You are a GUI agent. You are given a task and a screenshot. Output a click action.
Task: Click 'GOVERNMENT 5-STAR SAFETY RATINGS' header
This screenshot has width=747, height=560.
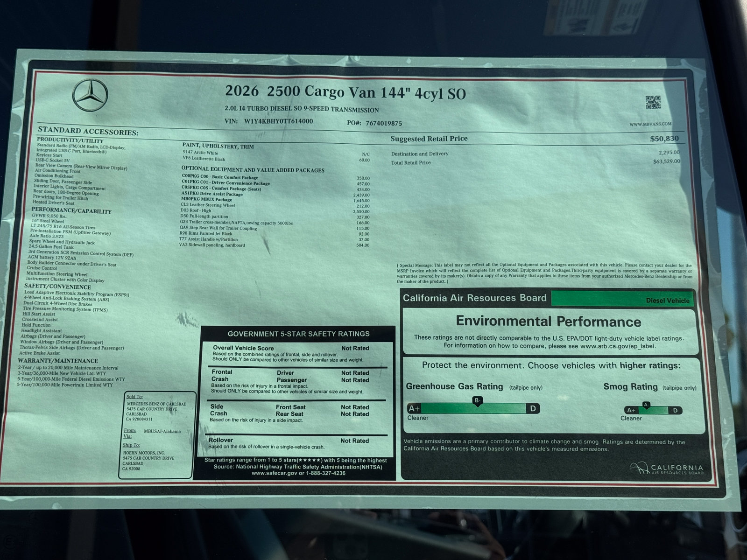[x=298, y=334]
